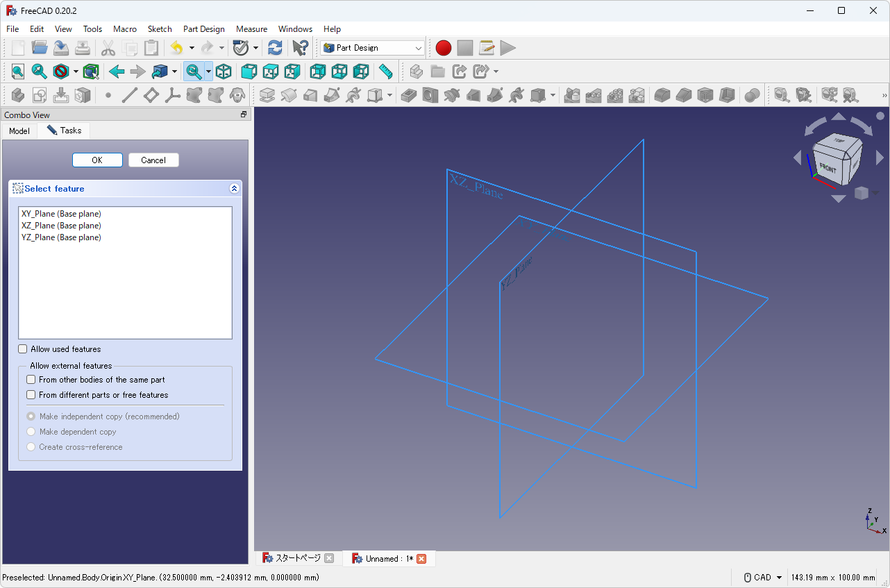Click Fit selection view icon

tap(39, 72)
